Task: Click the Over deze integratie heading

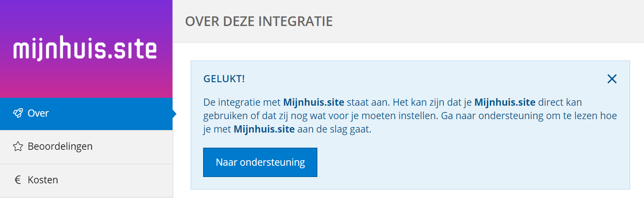Action: (259, 21)
